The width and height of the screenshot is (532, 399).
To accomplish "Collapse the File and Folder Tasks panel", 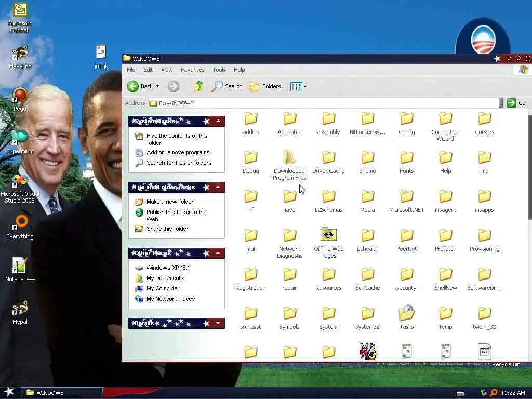I will click(x=218, y=187).
